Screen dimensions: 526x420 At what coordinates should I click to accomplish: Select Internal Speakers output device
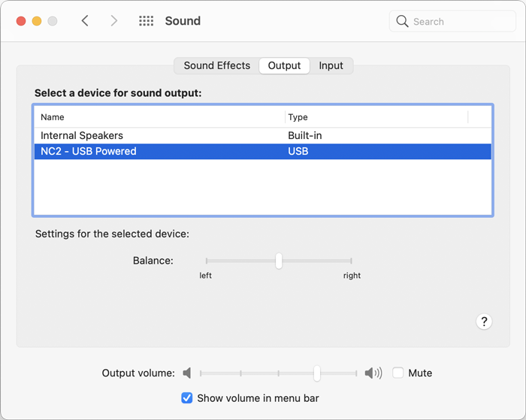(263, 135)
